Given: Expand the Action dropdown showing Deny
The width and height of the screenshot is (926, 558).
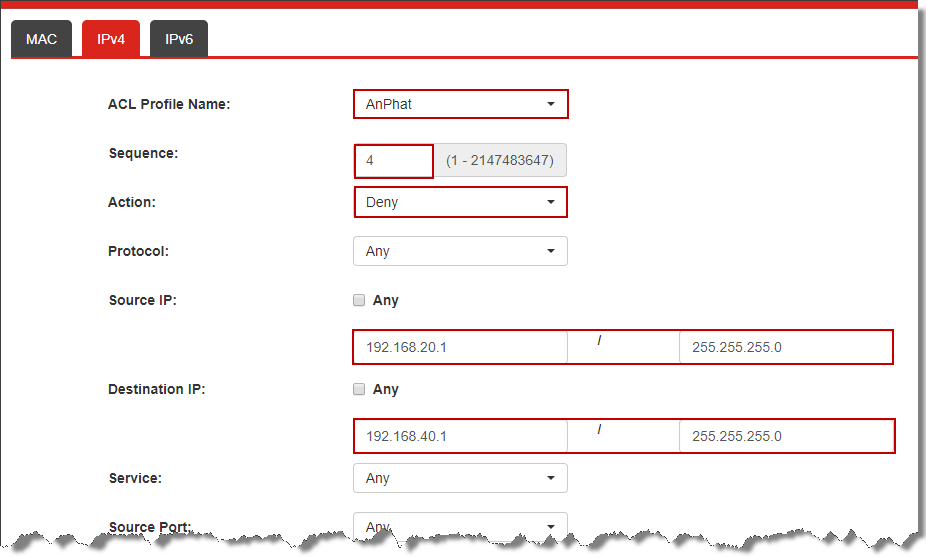Looking at the screenshot, I should pyautogui.click(x=461, y=202).
